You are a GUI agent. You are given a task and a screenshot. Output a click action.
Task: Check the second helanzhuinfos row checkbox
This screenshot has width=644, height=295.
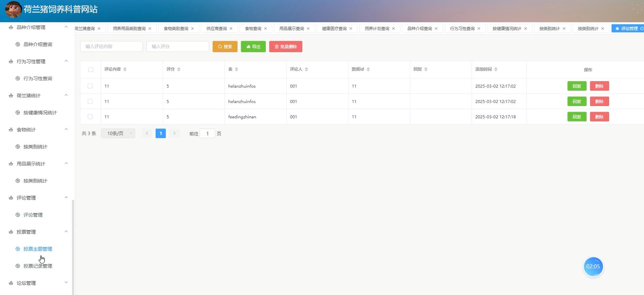pos(90,101)
